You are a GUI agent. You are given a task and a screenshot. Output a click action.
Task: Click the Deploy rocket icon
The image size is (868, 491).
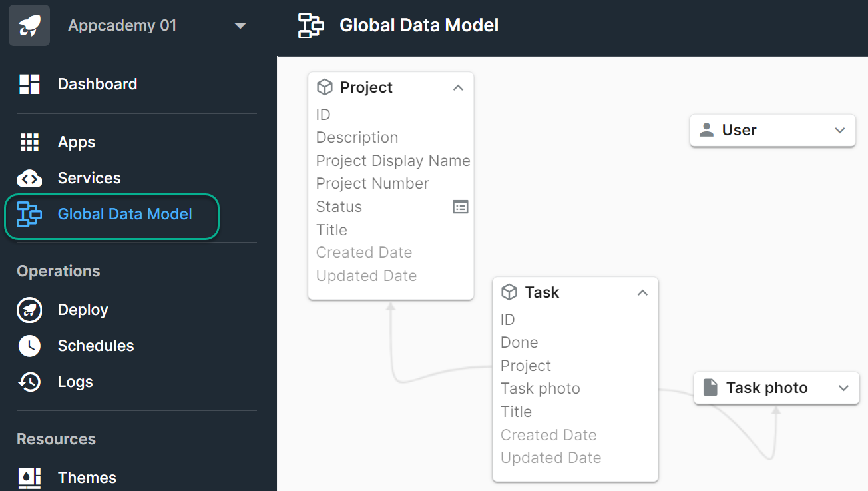click(29, 310)
